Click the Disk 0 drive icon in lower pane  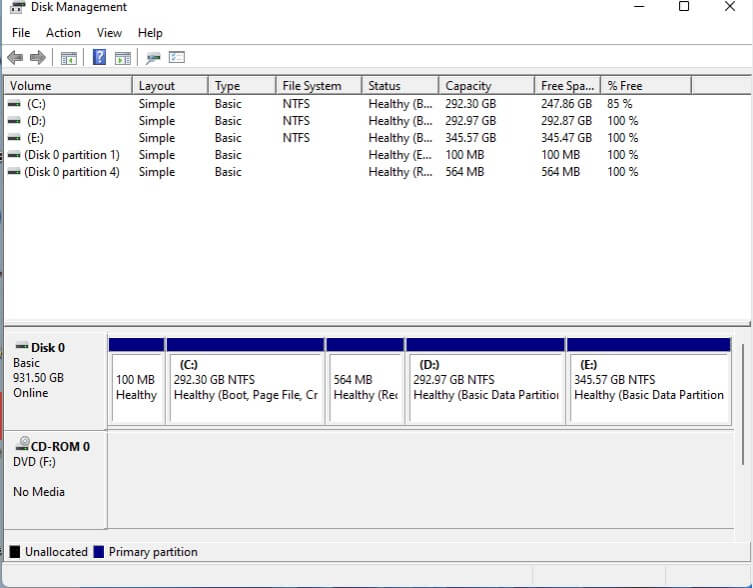point(22,345)
